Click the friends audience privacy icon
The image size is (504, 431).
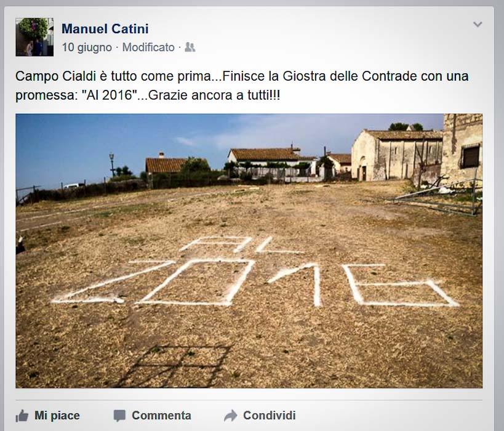point(190,47)
